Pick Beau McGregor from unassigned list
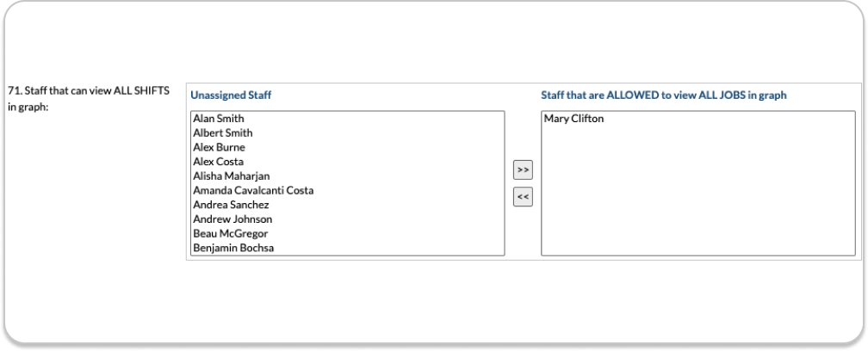 point(231,234)
